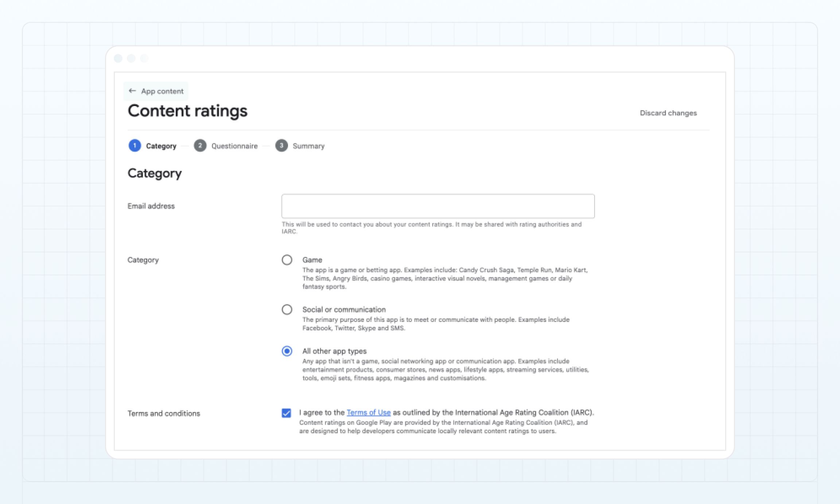The width and height of the screenshot is (840, 504).
Task: Select the Game category radio button
Action: pos(287,260)
